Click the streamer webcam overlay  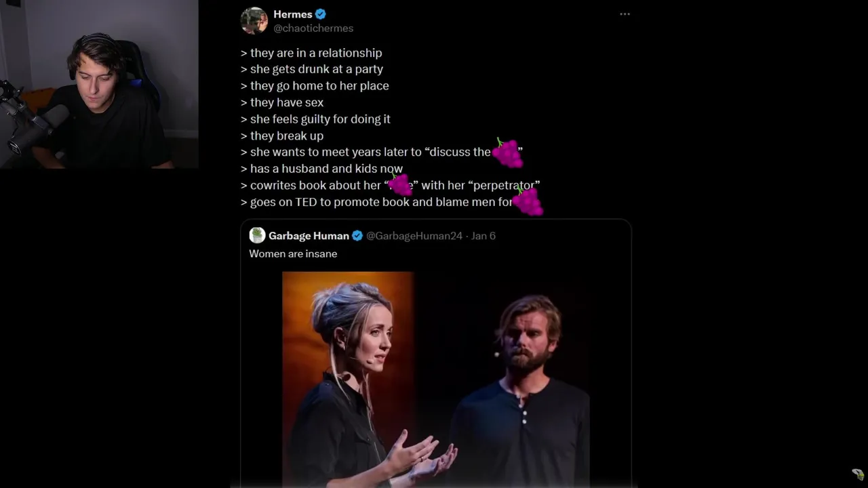pos(99,84)
